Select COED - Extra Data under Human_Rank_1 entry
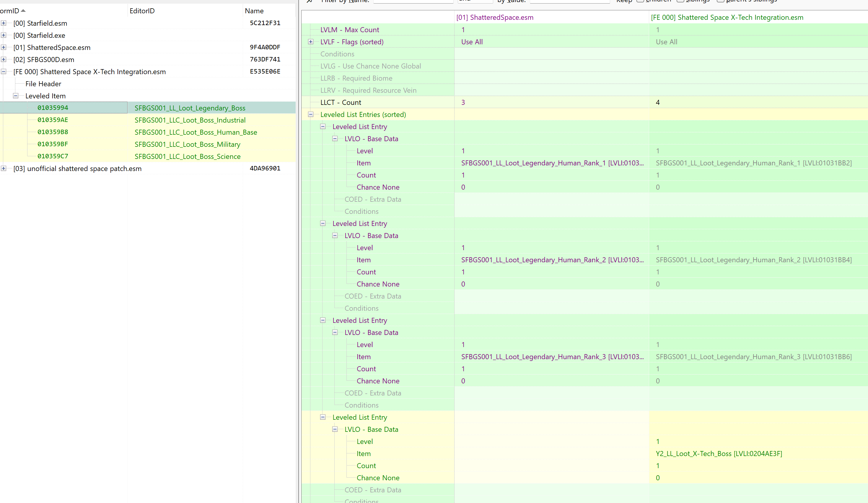Screen dimensions: 868x503 [373, 199]
